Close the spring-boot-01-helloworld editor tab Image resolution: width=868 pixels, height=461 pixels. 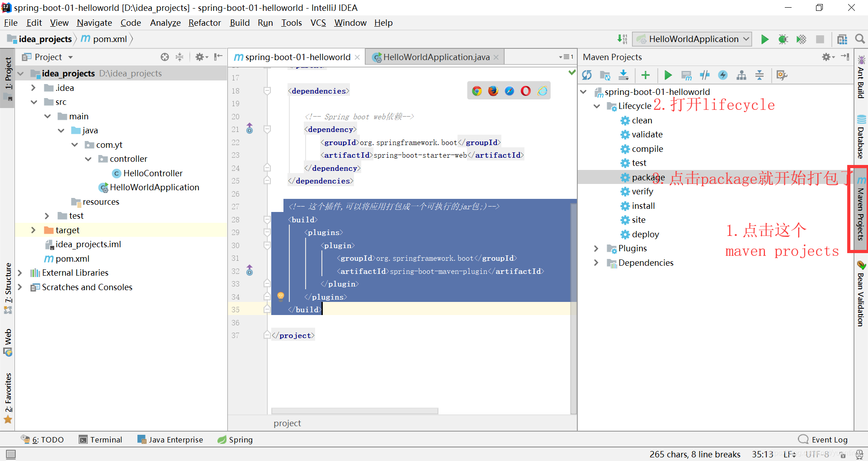(357, 57)
